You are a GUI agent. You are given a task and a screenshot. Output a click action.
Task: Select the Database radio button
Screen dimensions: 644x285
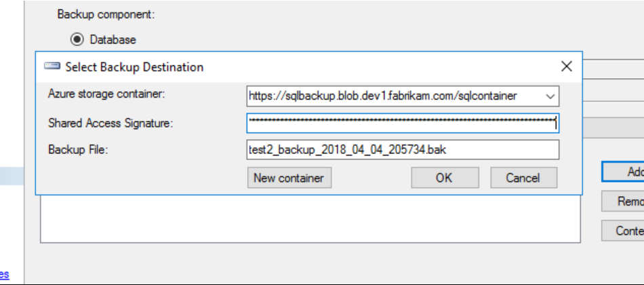pos(77,39)
